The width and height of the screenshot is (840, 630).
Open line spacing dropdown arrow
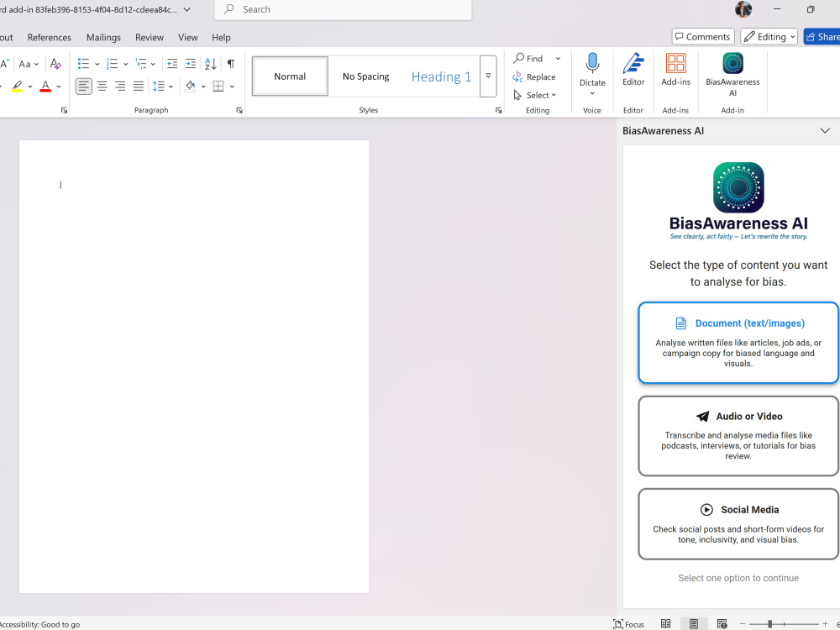[171, 87]
